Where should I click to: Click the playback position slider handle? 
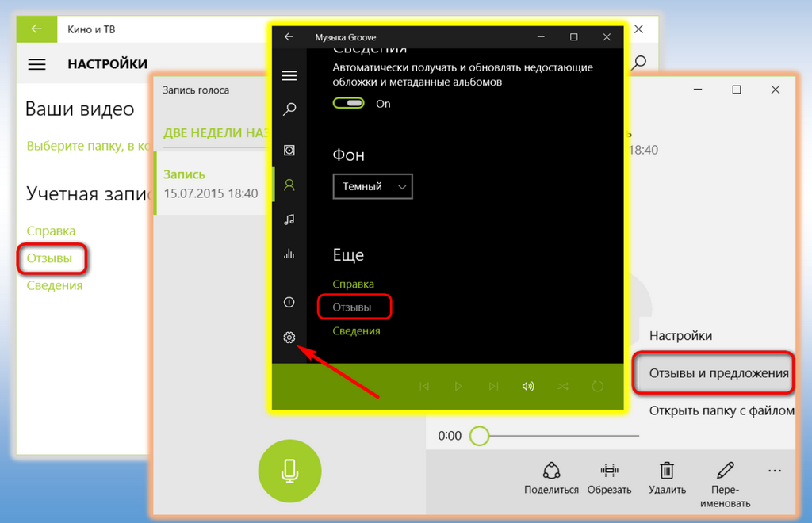point(480,436)
